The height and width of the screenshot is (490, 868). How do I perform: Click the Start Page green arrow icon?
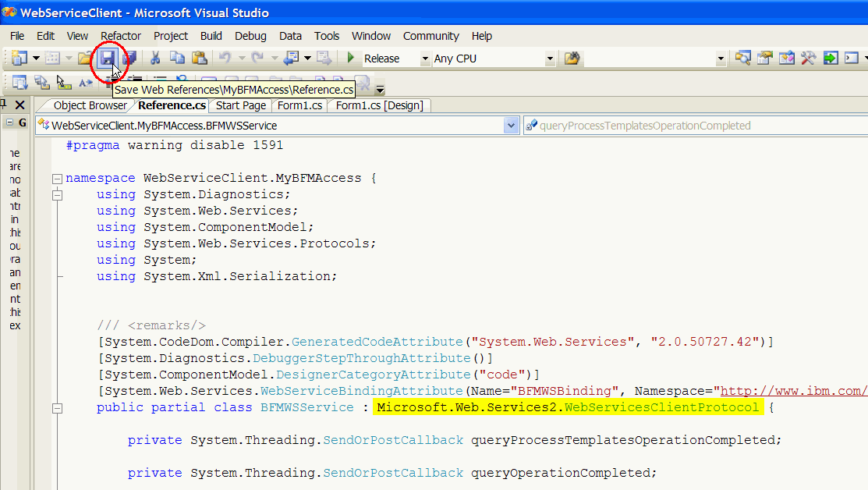pyautogui.click(x=831, y=59)
